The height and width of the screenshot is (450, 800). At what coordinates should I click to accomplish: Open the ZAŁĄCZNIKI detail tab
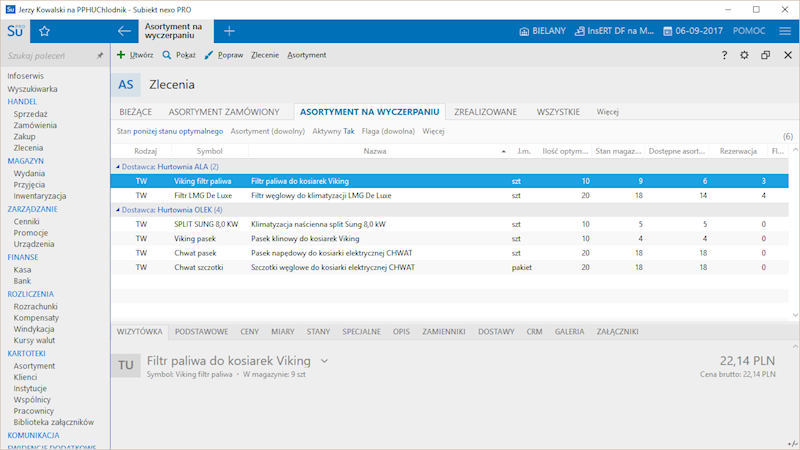tap(617, 332)
